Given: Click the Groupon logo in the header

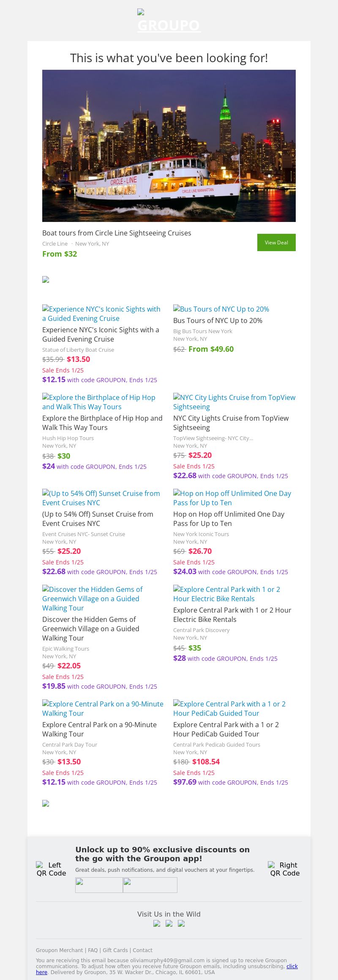Looking at the screenshot, I should tap(169, 22).
